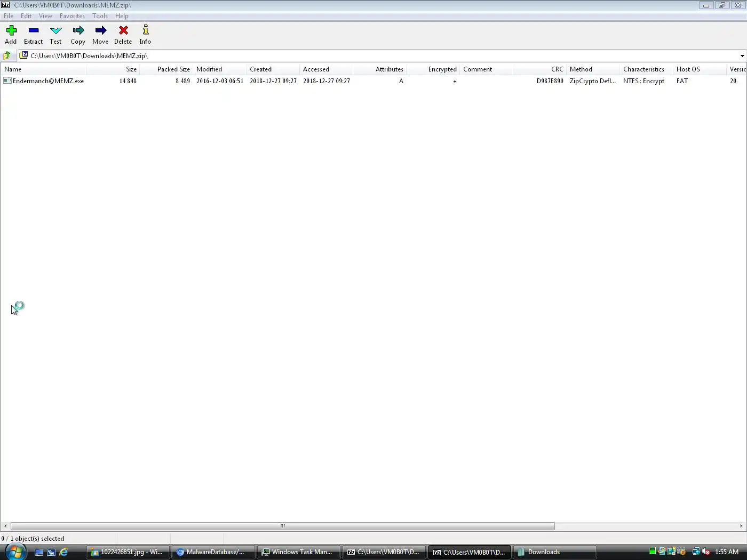This screenshot has width=747, height=560.
Task: Sort by Packed Size column header
Action: [166, 69]
